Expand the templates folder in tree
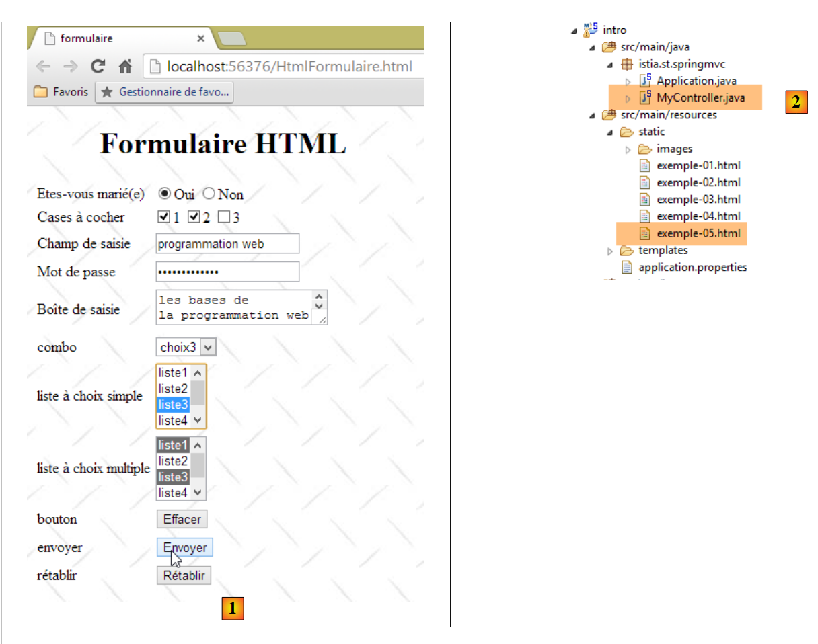The height and width of the screenshot is (644, 818). [610, 251]
